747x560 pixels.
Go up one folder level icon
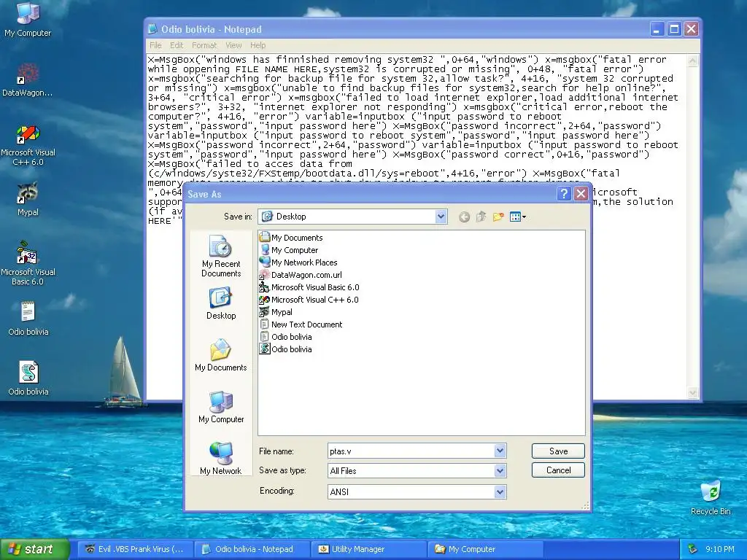pos(481,217)
